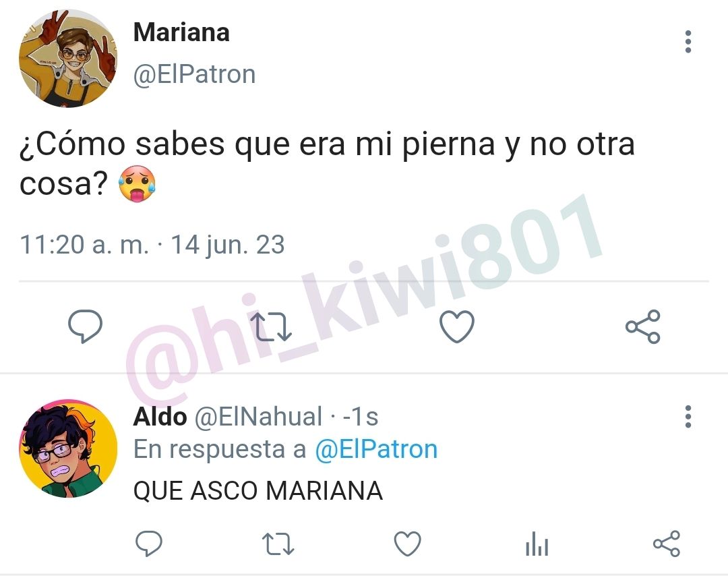This screenshot has width=728, height=582.
Task: Share Mariana's tweet
Action: pyautogui.click(x=642, y=326)
